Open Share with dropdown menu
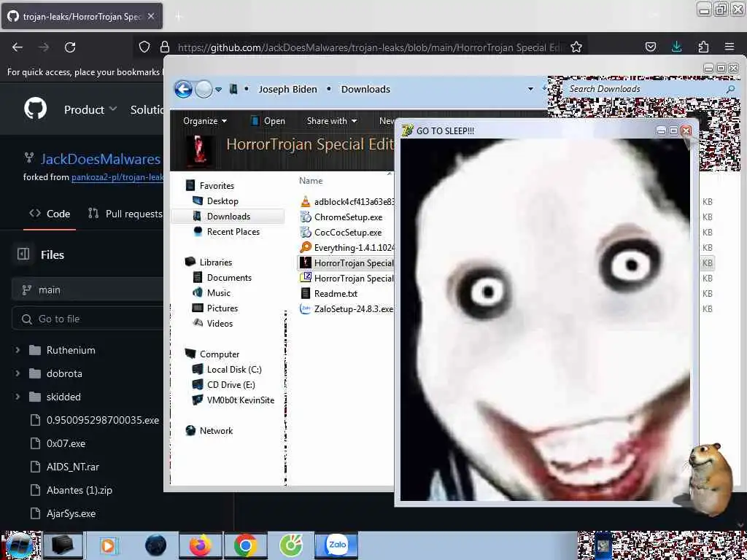This screenshot has width=747, height=560. (332, 121)
